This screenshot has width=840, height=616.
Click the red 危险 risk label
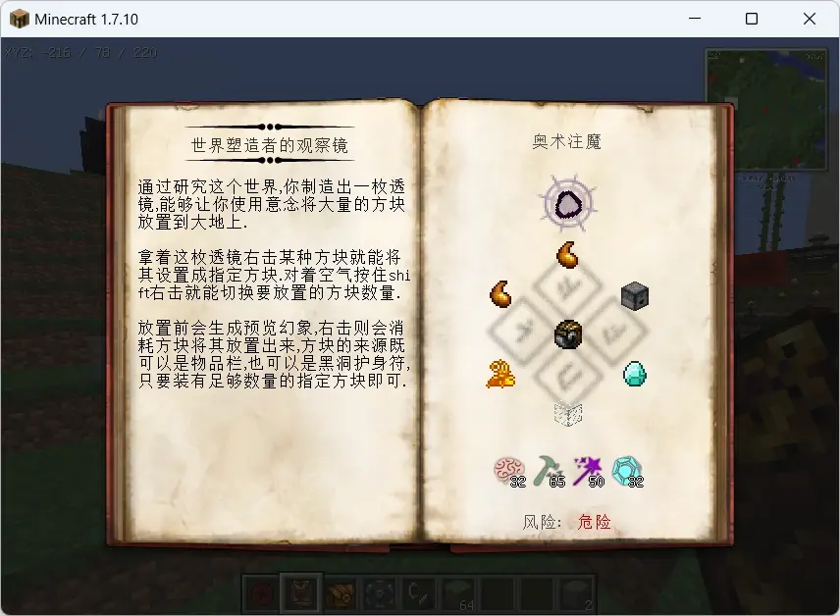594,522
